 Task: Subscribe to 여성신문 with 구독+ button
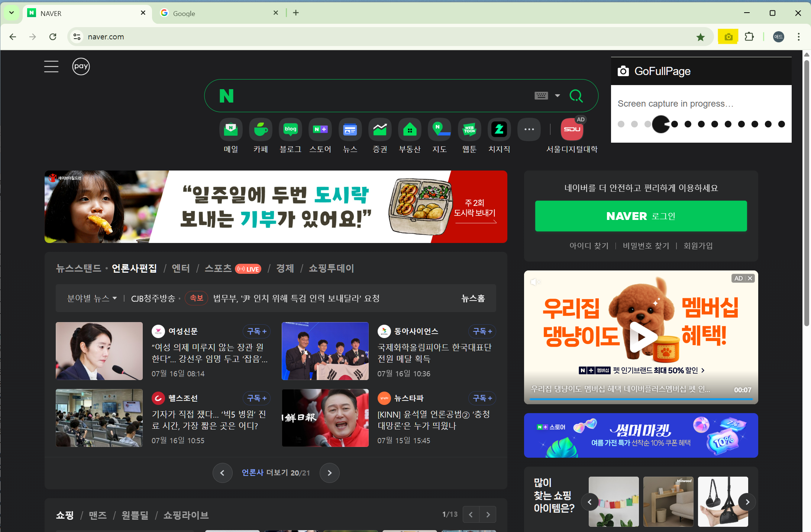point(256,331)
